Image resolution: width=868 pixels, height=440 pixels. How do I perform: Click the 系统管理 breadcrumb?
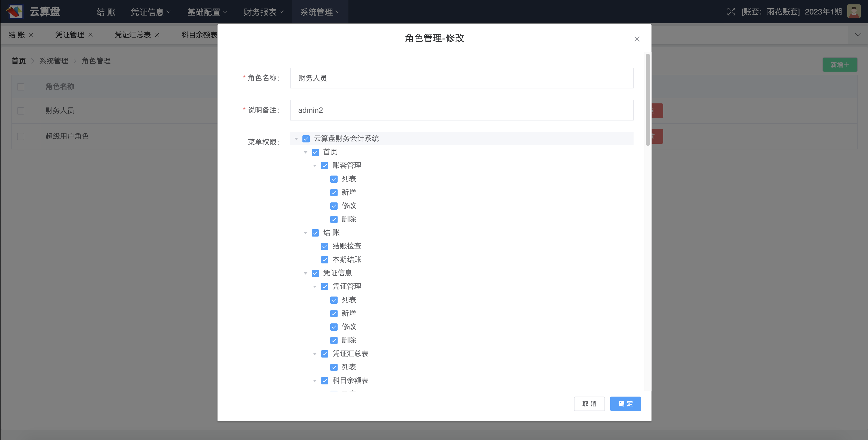pos(54,61)
